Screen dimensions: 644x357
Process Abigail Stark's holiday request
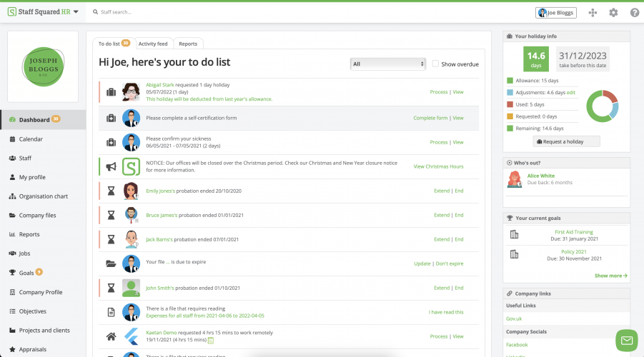click(x=439, y=92)
